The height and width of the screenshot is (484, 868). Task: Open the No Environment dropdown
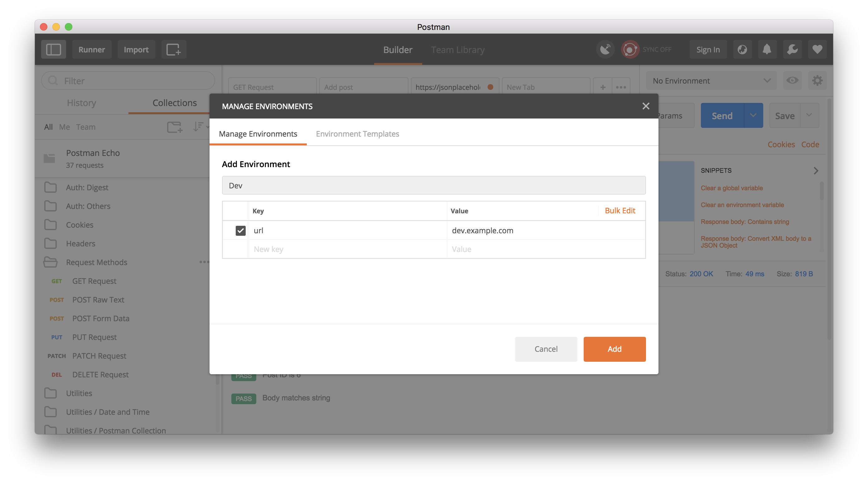pyautogui.click(x=711, y=80)
